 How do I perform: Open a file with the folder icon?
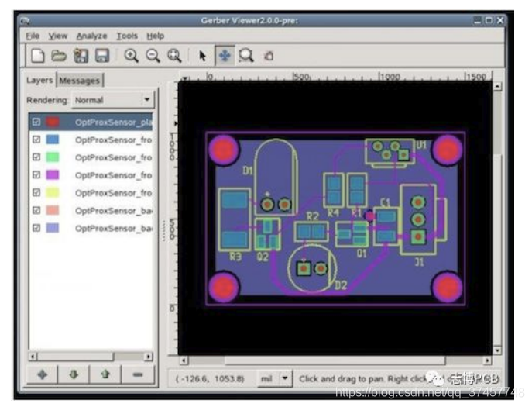(x=59, y=55)
